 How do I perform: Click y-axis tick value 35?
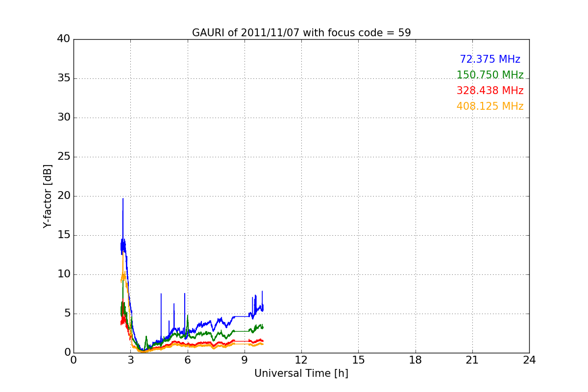pyautogui.click(x=64, y=78)
